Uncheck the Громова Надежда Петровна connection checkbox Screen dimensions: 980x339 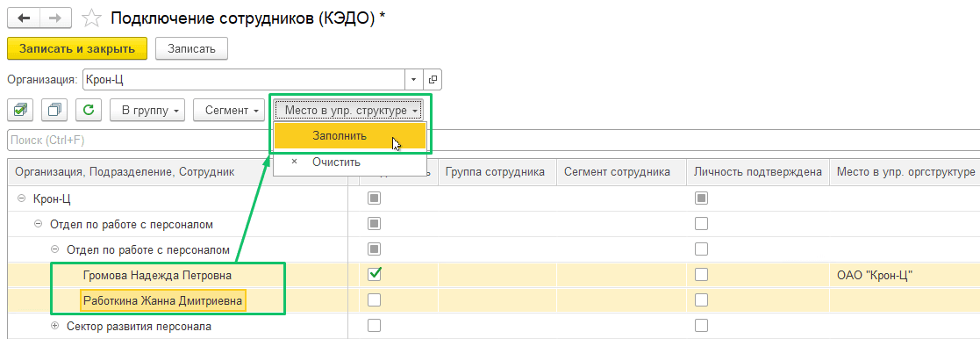pyautogui.click(x=375, y=275)
